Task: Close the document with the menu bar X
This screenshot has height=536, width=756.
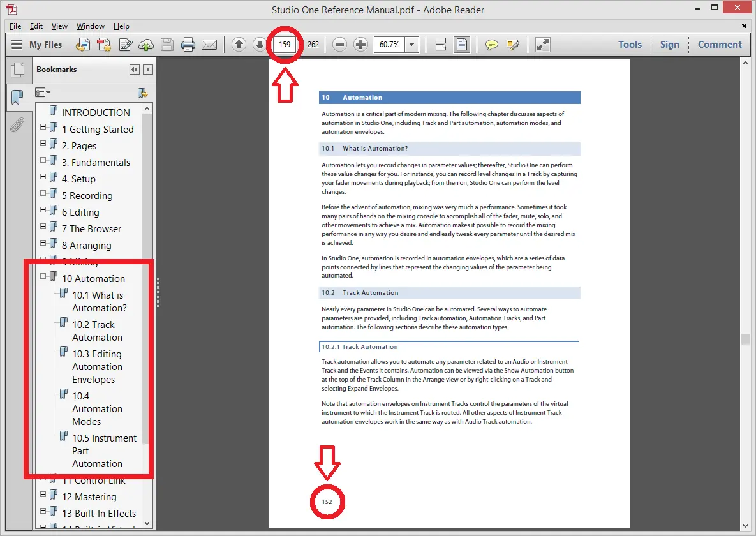Action: pyautogui.click(x=744, y=26)
